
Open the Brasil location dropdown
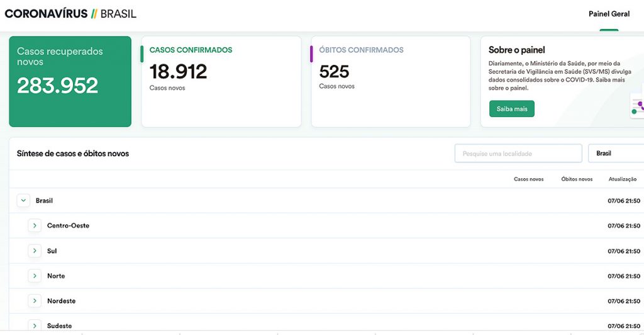[615, 154]
